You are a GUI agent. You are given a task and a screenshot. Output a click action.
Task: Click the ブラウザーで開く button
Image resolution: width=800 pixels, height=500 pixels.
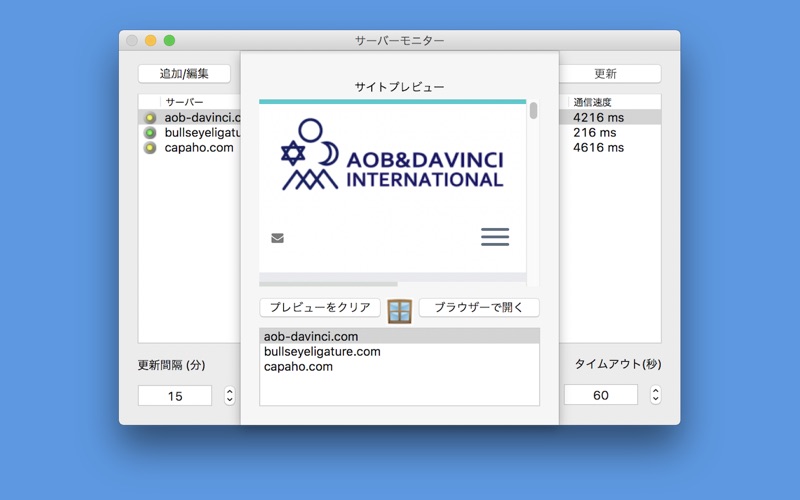(479, 307)
